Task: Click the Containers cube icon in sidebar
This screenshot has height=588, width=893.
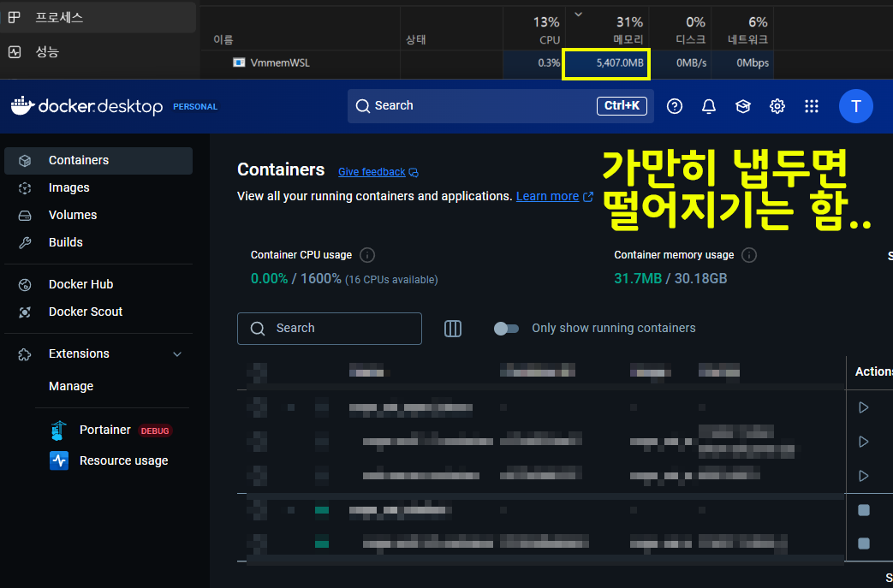Action: tap(25, 161)
